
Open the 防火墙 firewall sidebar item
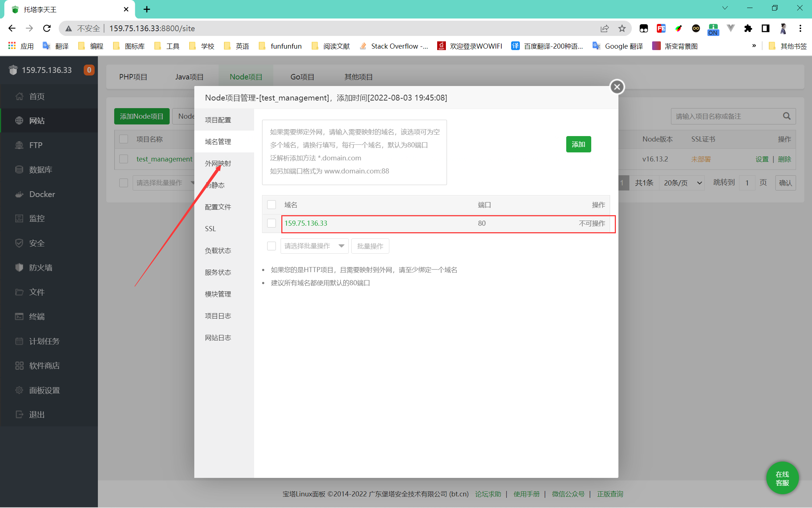pos(41,267)
